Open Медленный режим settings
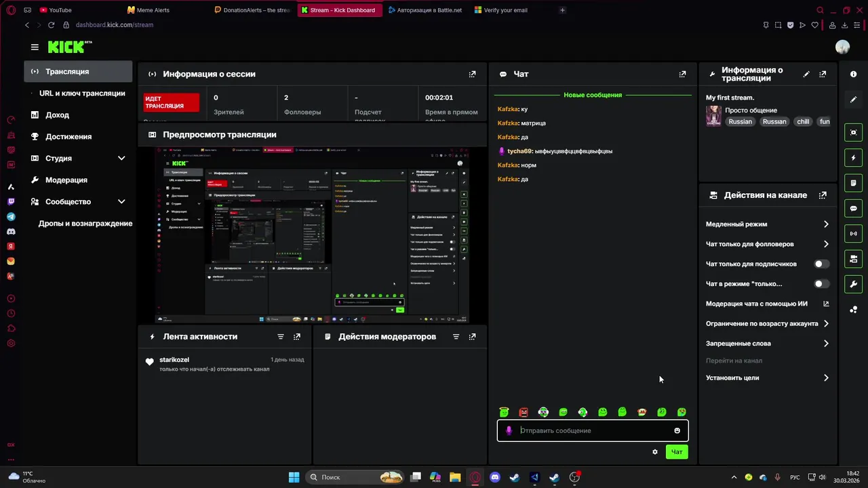 pos(767,224)
